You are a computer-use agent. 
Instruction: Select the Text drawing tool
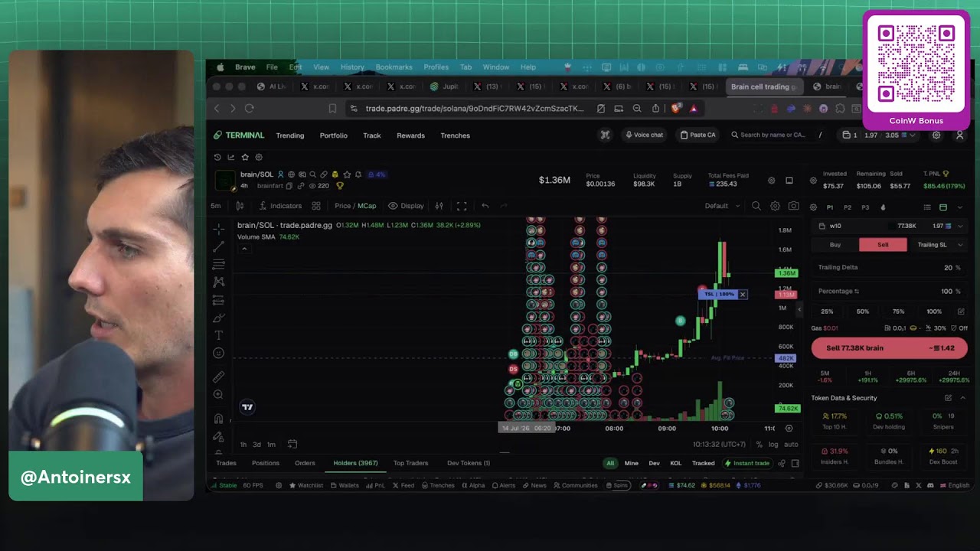point(219,335)
